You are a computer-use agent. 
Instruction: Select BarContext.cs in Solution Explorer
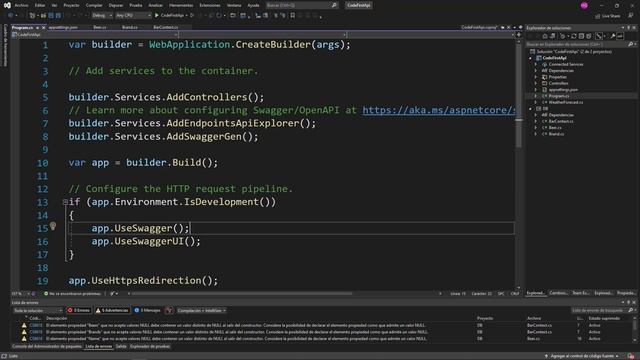pos(561,121)
